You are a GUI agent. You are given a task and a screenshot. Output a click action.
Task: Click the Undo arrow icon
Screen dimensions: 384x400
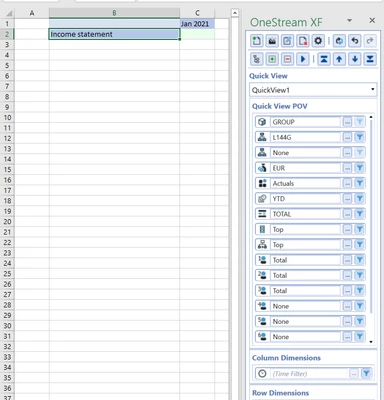pyautogui.click(x=355, y=41)
